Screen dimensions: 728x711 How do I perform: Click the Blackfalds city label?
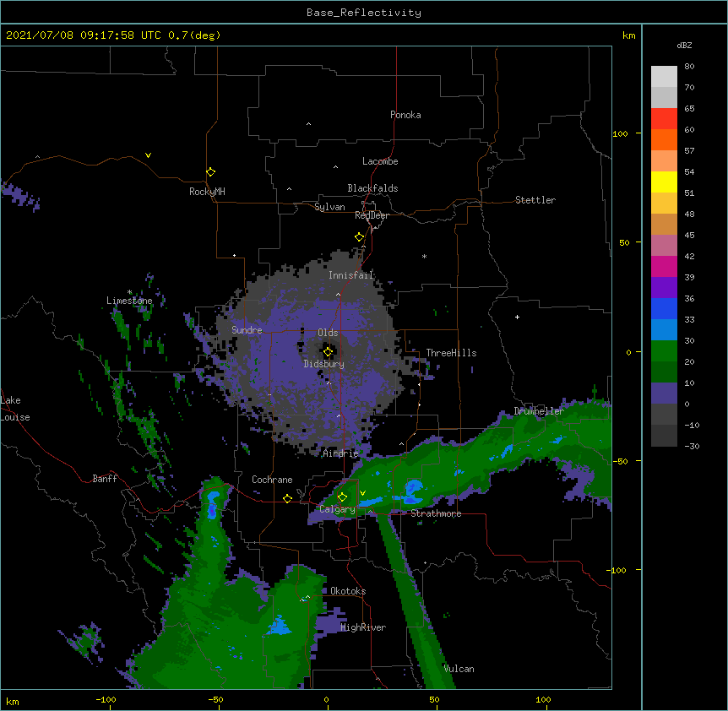[372, 188]
